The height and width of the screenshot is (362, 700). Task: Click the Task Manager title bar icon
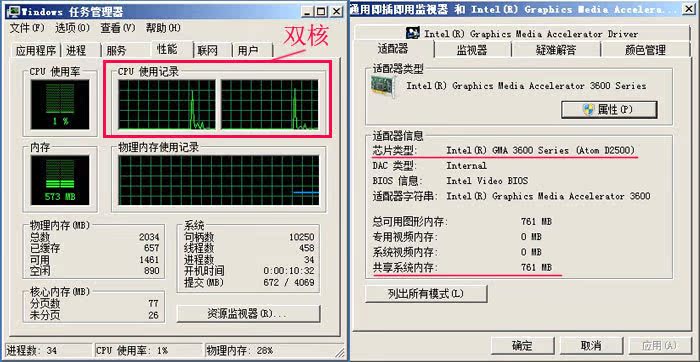pyautogui.click(x=14, y=11)
